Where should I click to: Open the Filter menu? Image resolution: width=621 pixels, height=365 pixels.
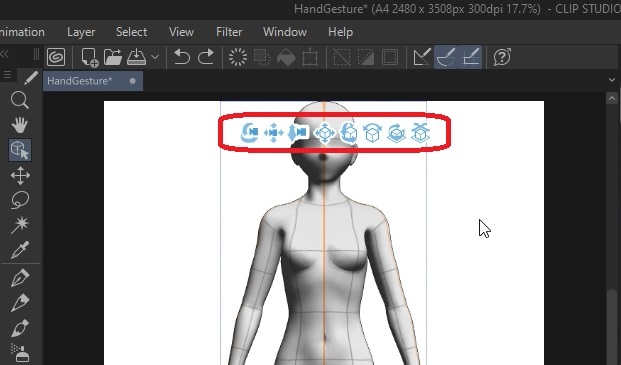[x=229, y=32]
